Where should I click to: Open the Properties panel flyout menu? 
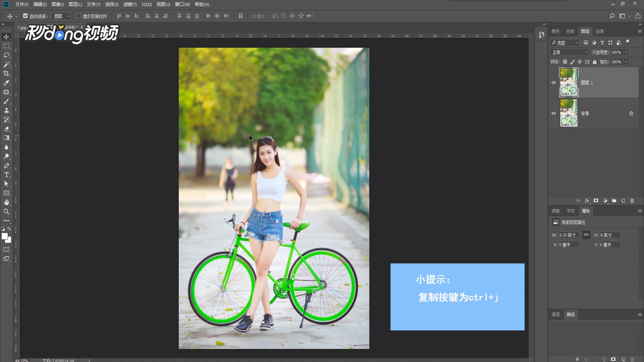pyautogui.click(x=639, y=211)
